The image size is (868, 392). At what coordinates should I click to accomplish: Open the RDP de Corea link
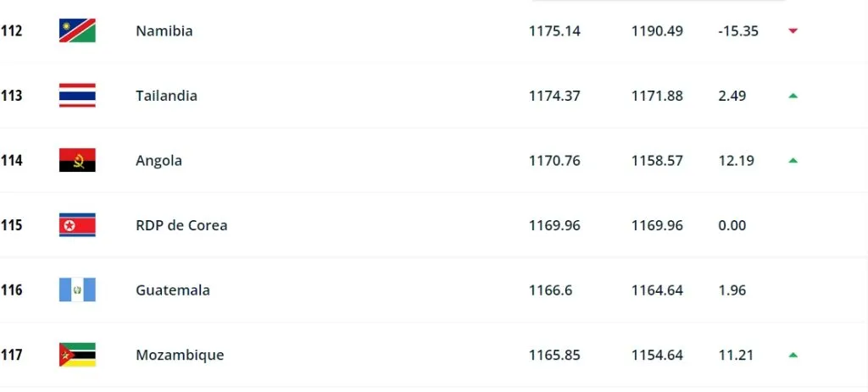[x=181, y=225]
